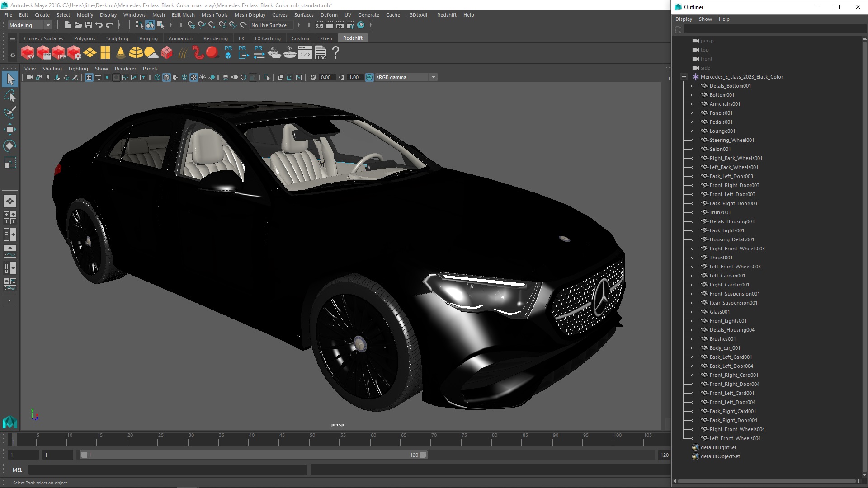Click the Open Scene folder icon
Screen dimensions: 868x488
coord(78,25)
